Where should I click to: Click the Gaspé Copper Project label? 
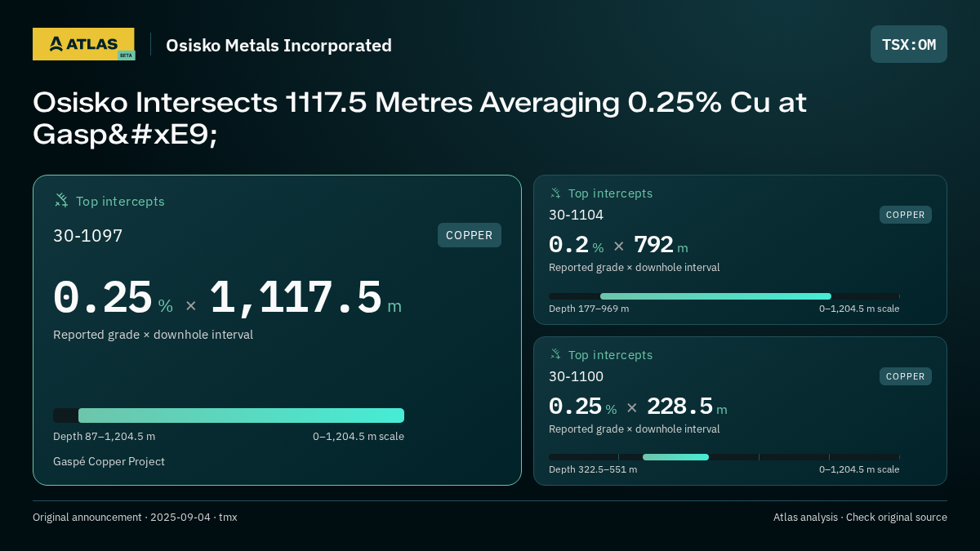coord(109,462)
